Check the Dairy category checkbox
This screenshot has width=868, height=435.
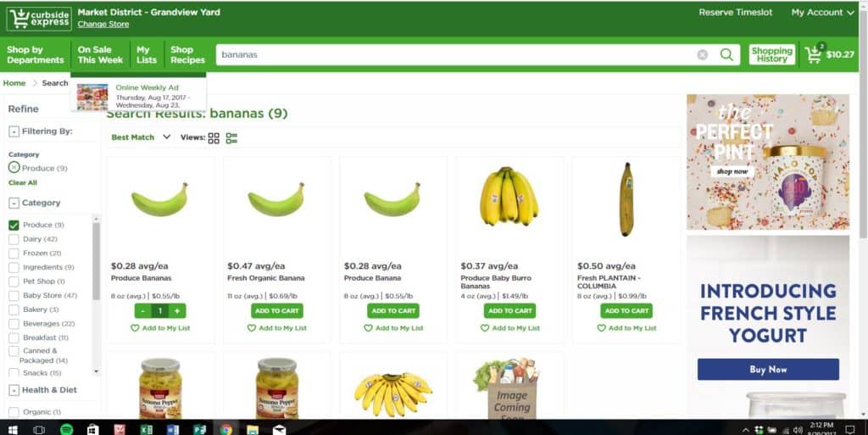point(14,239)
